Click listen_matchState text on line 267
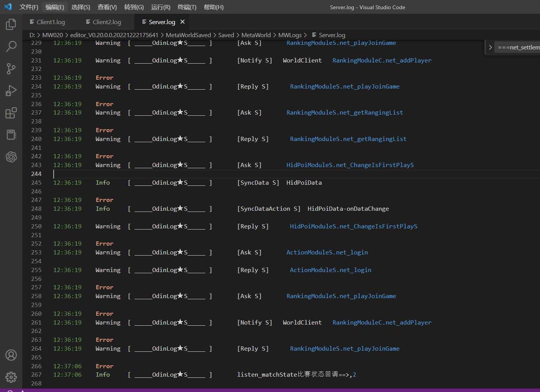The width and height of the screenshot is (540, 392). pos(267,375)
